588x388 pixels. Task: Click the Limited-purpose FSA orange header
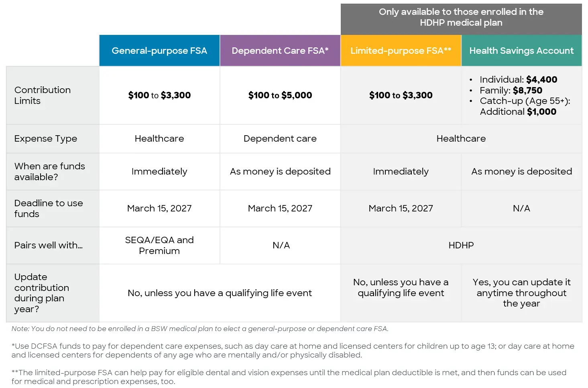[401, 51]
